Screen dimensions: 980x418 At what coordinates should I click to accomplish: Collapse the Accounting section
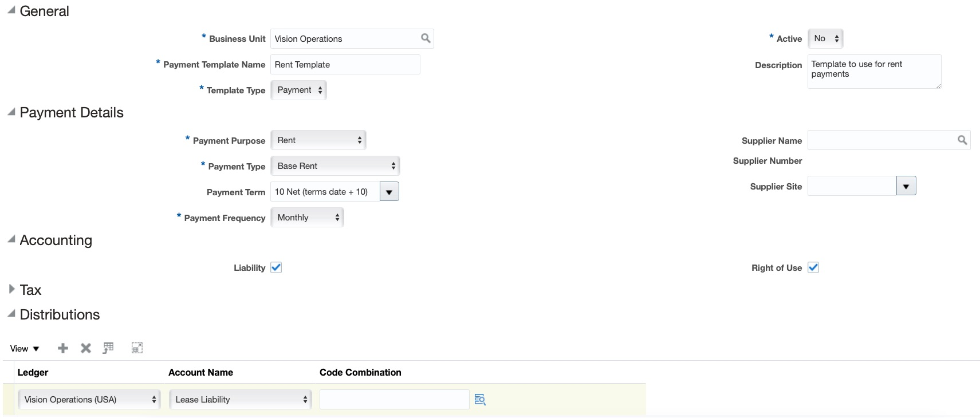point(11,239)
